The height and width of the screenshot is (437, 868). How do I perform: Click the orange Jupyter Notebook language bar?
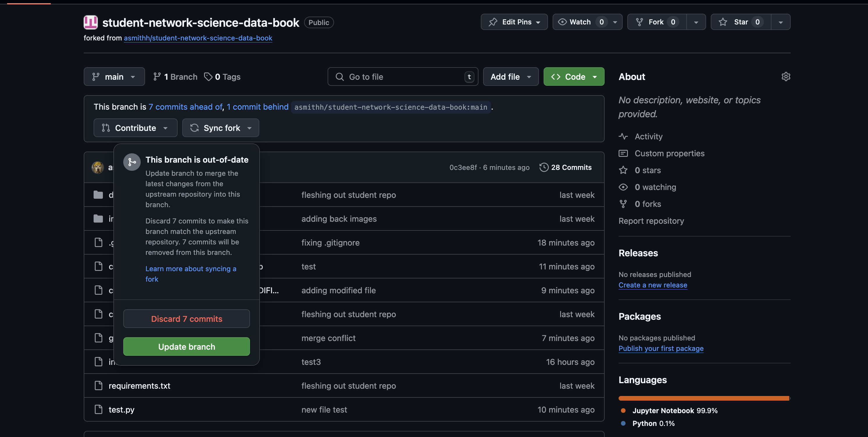click(703, 398)
